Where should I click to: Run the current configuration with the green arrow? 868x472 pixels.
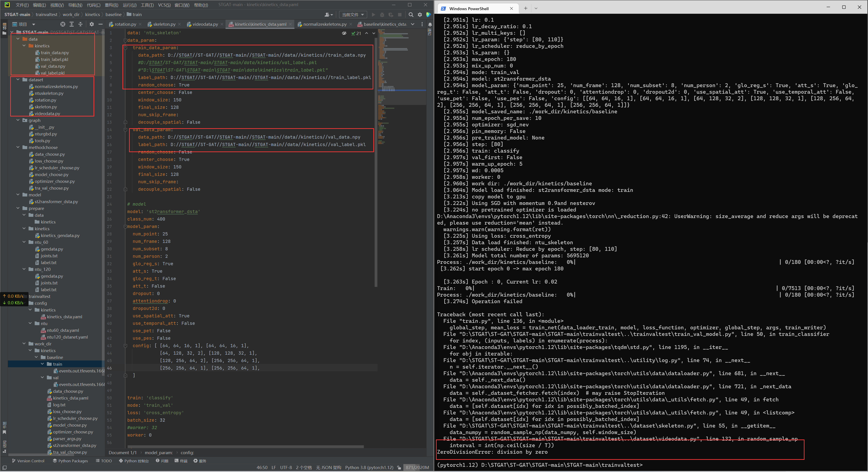(373, 15)
